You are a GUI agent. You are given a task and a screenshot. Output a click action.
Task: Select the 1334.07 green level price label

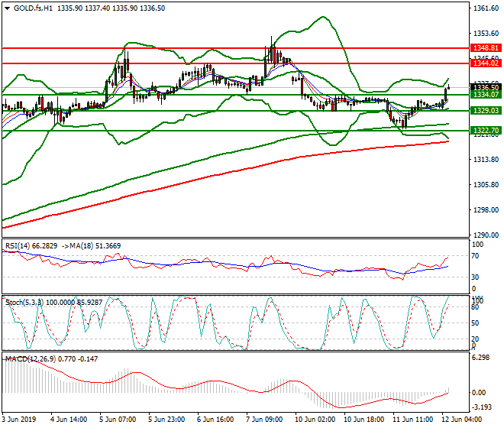click(x=486, y=95)
